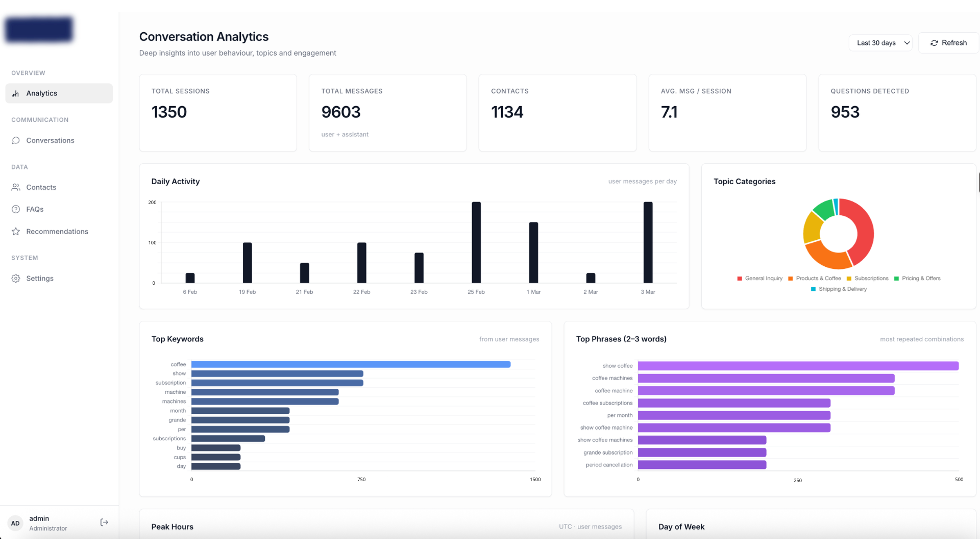
Task: Click the circular refresh arrows icon
Action: (934, 43)
